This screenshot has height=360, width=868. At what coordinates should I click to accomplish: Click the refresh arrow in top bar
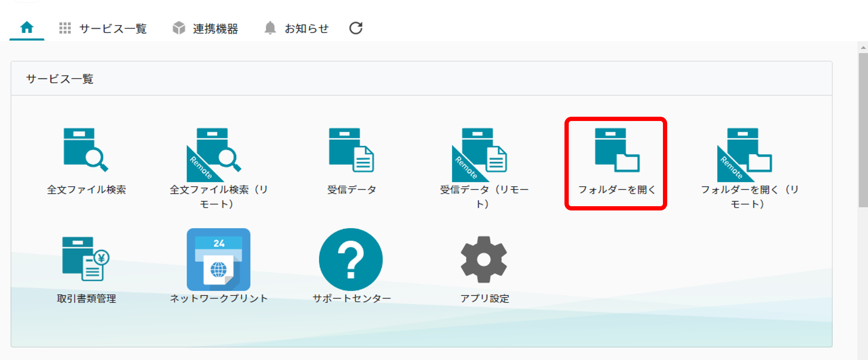tap(356, 28)
